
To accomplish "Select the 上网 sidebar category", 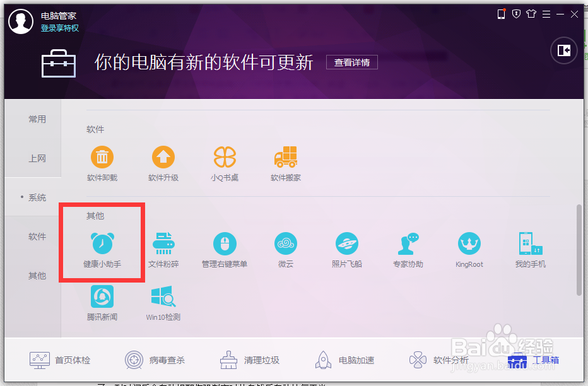I will click(x=37, y=158).
